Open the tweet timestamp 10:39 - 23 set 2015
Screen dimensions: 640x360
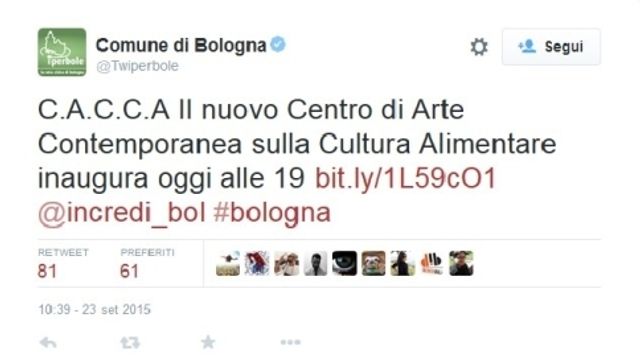pos(94,309)
